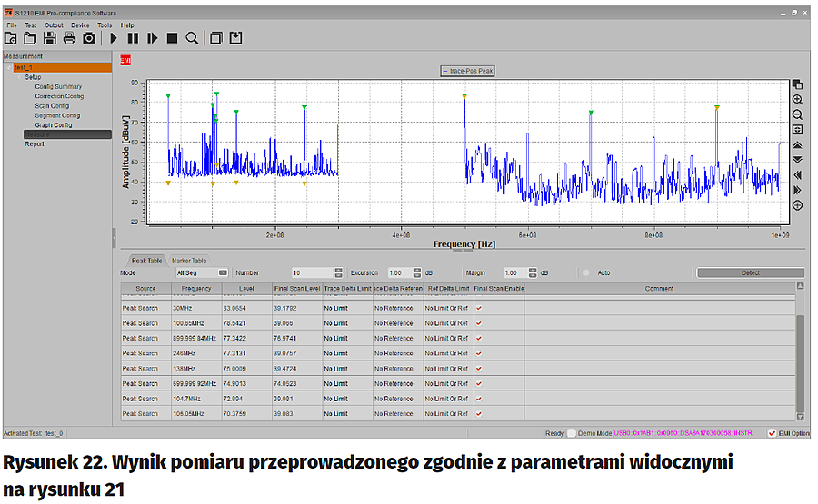
Task: Stop the scan with the square Stop icon
Action: click(x=172, y=38)
